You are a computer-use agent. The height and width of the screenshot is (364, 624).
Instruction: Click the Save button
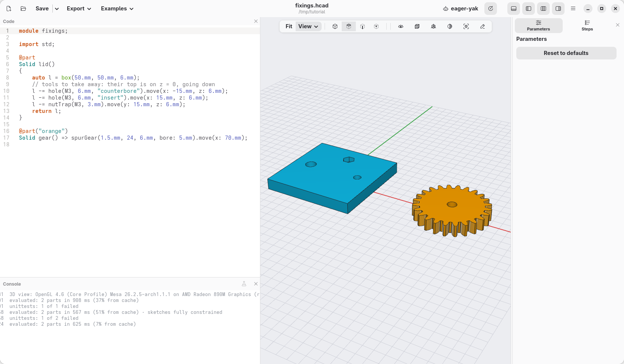[x=42, y=9]
